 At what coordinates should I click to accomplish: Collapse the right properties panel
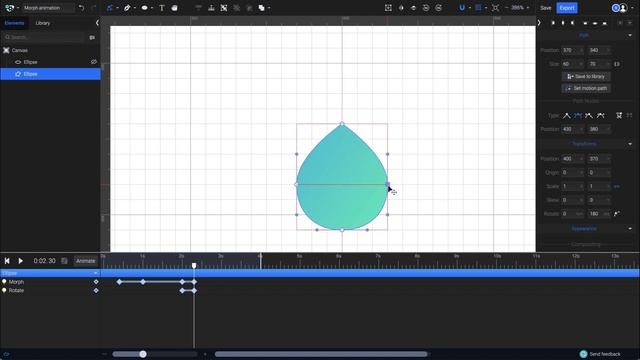[x=539, y=23]
